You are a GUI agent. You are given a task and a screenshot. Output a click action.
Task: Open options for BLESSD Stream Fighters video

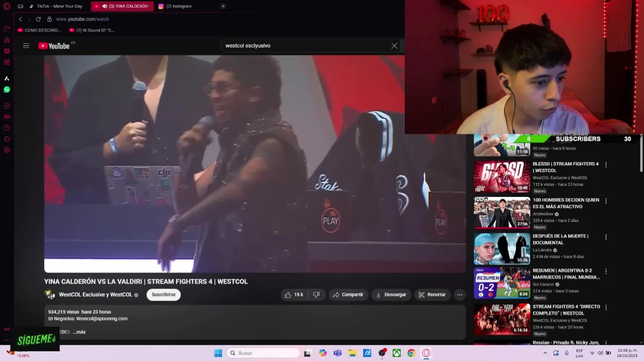[606, 165]
